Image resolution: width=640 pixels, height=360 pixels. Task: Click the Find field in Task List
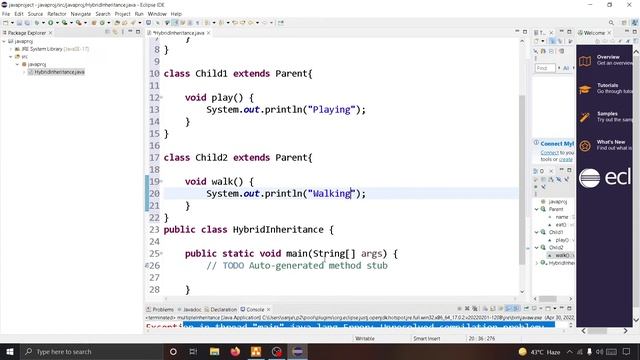click(545, 68)
